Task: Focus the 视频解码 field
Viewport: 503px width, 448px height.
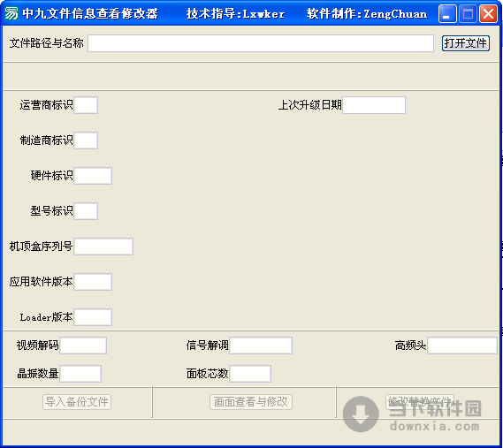Action: click(x=83, y=345)
